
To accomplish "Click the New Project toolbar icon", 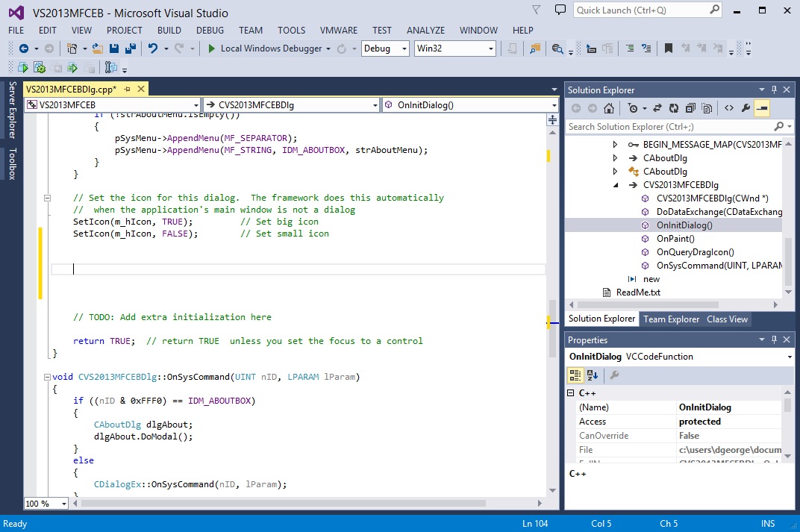I will click(x=72, y=48).
